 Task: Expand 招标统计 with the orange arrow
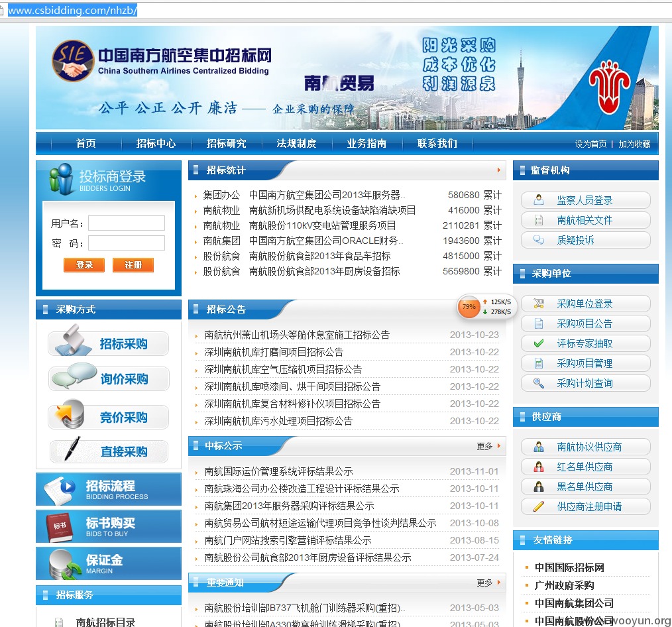click(x=499, y=170)
